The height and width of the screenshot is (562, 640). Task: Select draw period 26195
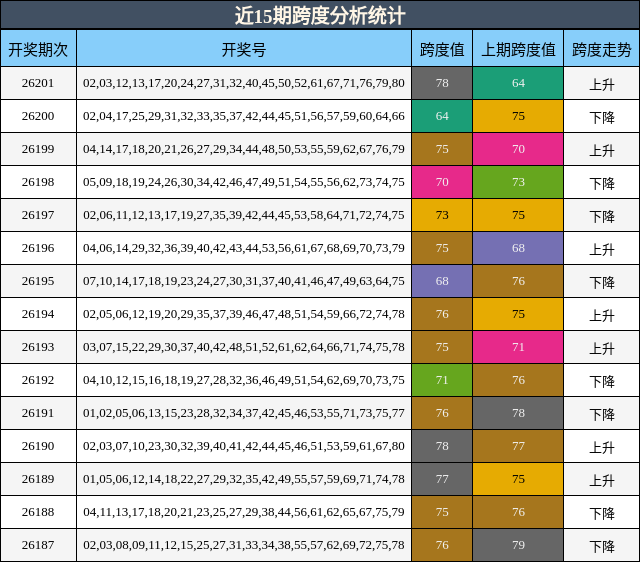click(x=38, y=281)
